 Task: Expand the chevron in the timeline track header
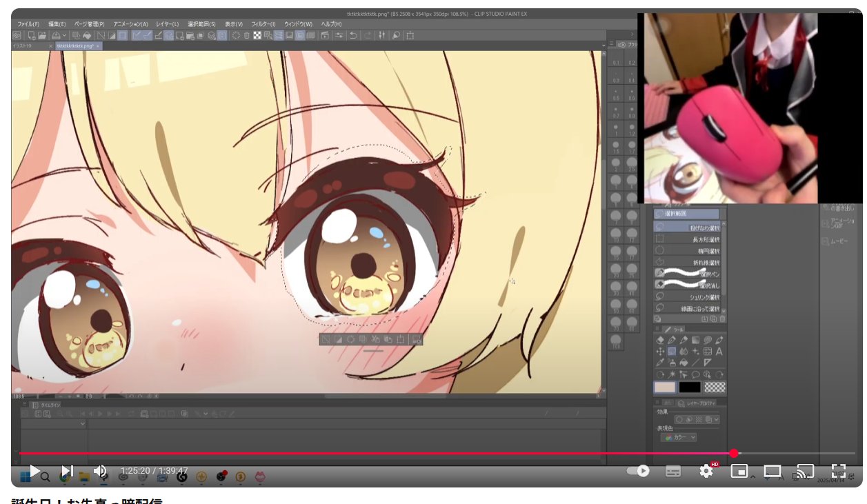click(83, 423)
